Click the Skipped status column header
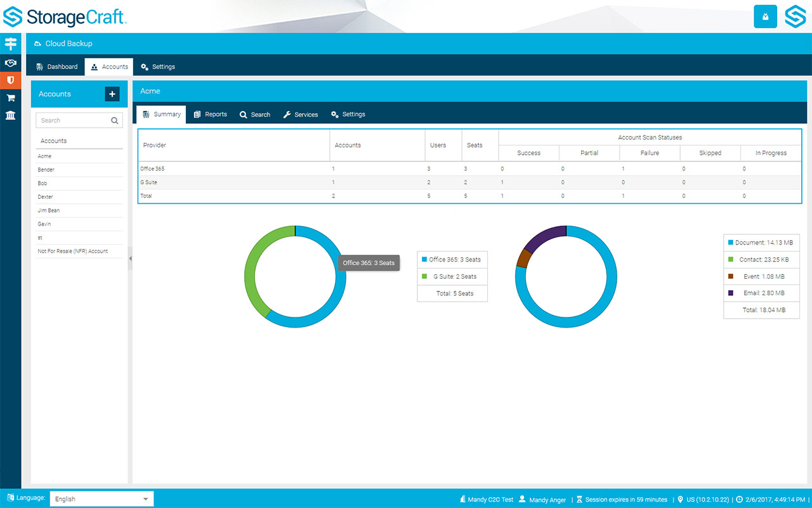 tap(710, 153)
